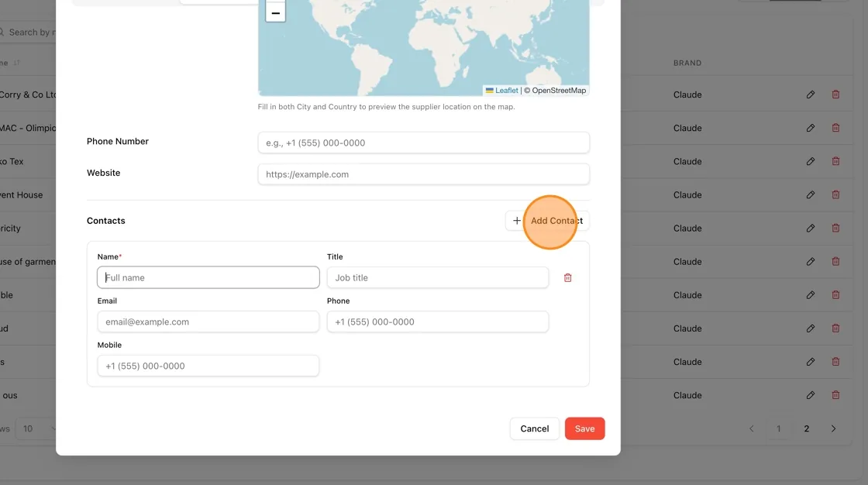Select page 2 in pagination
868x485 pixels.
[807, 428]
